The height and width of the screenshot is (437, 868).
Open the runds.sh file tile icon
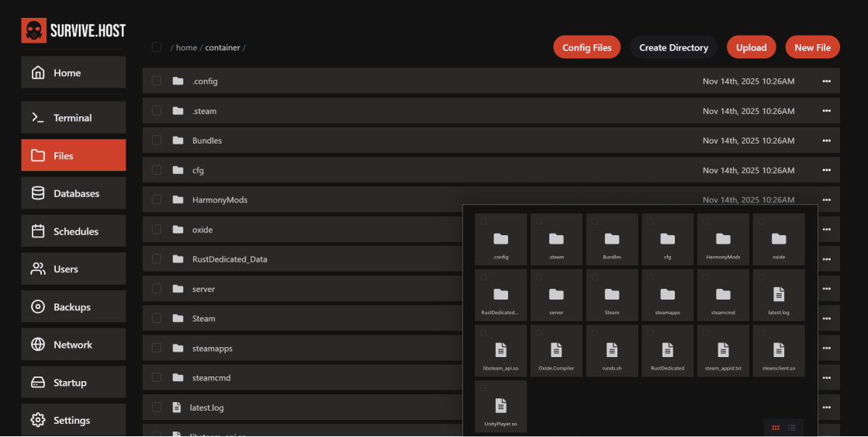click(x=612, y=350)
